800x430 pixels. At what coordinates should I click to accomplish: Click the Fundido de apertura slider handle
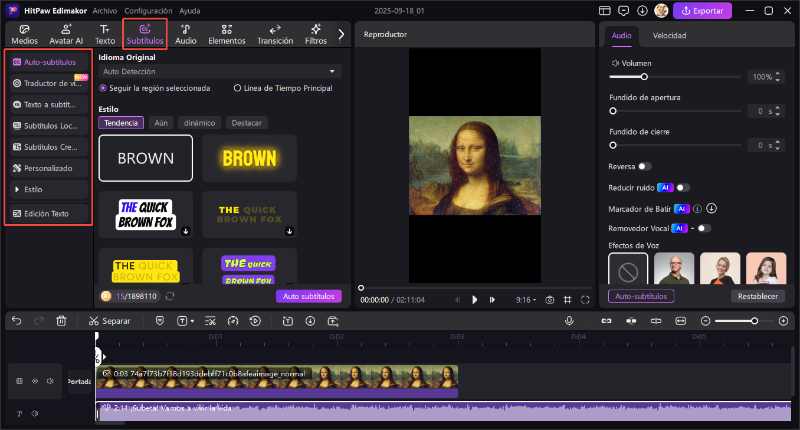[x=613, y=111]
